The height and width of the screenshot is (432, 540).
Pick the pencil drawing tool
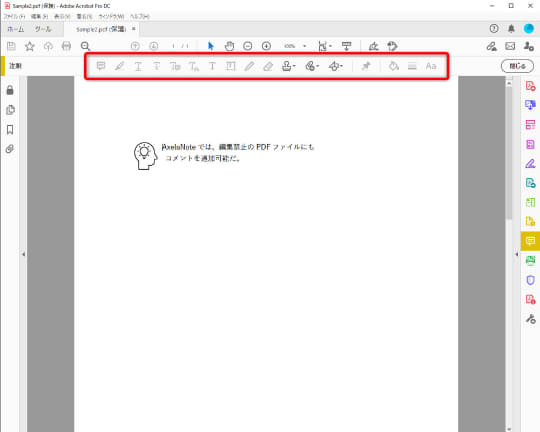point(249,66)
